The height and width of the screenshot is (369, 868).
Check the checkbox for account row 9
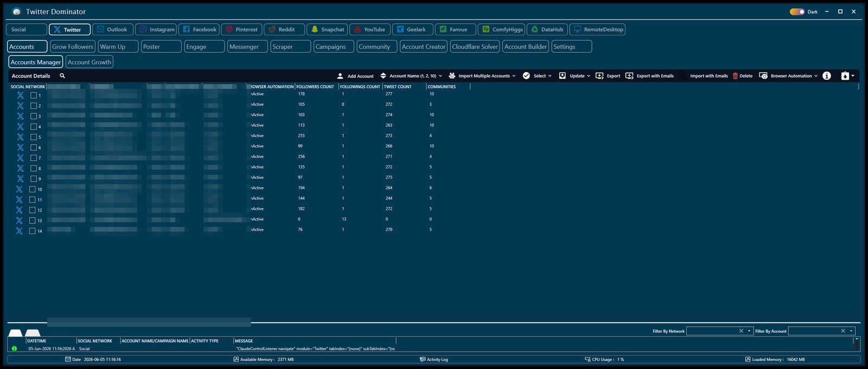pyautogui.click(x=34, y=179)
